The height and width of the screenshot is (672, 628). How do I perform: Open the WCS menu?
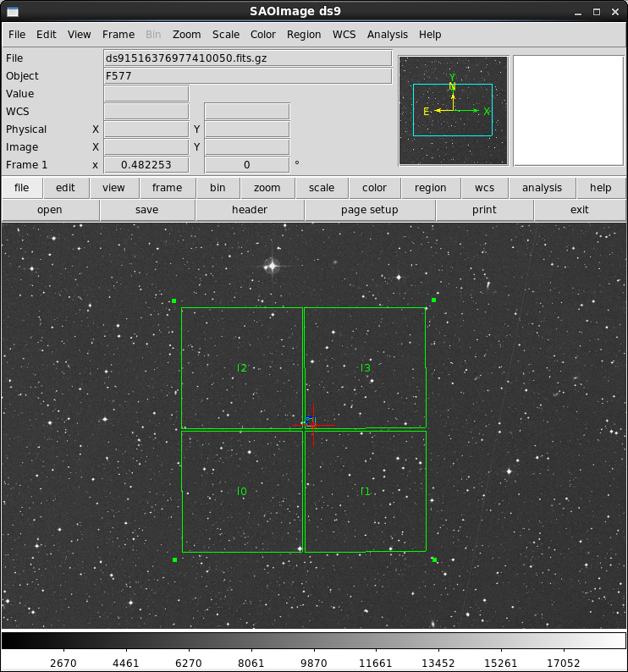344,35
